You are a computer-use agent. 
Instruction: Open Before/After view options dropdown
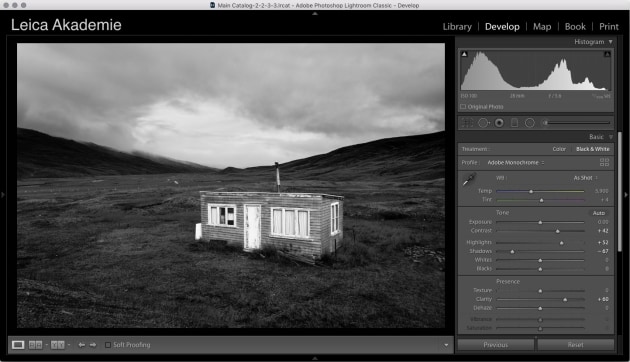[x=69, y=345]
